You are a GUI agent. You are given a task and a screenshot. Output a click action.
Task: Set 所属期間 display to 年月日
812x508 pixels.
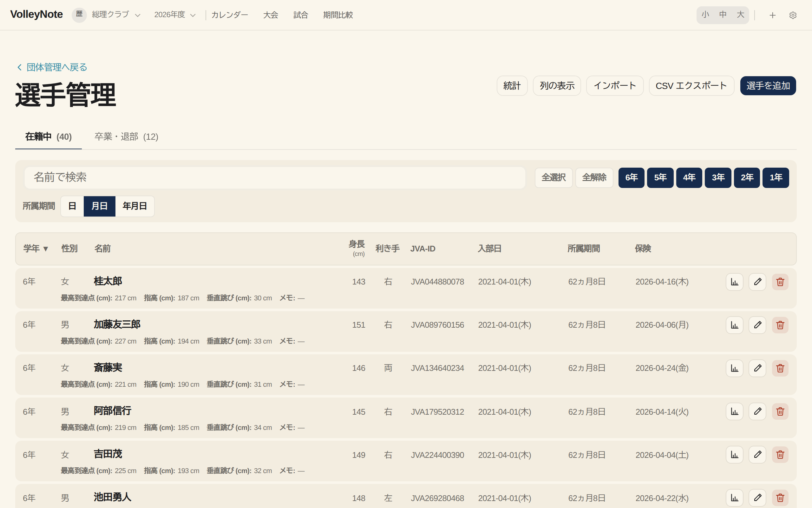click(134, 206)
